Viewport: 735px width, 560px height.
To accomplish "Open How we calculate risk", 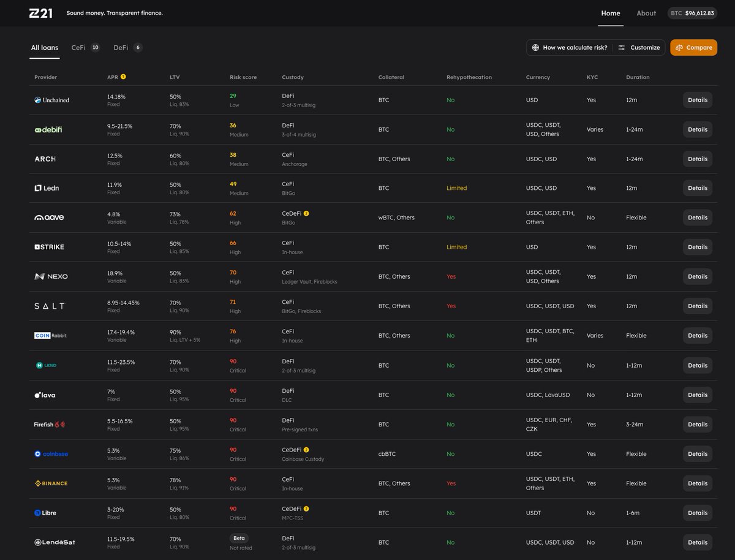I will (x=570, y=47).
